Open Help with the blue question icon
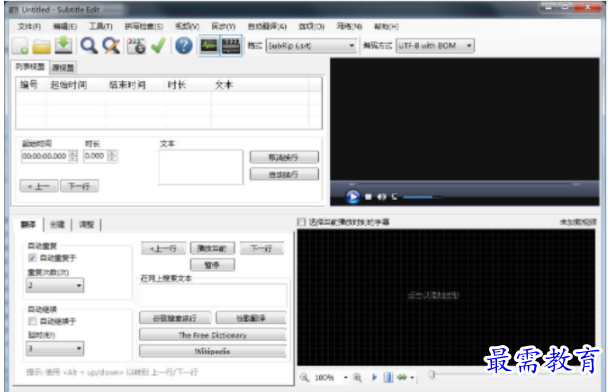Screen dimensions: 608x392 tap(184, 46)
